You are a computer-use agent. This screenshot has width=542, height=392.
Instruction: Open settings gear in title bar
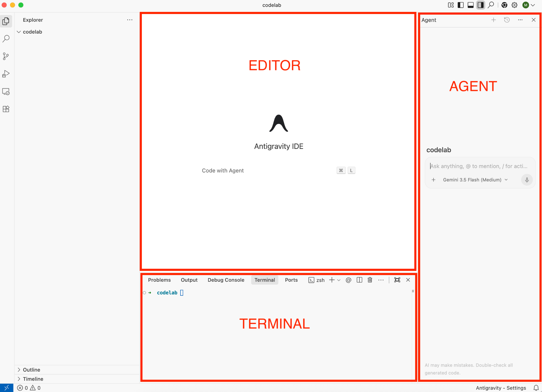tap(514, 5)
